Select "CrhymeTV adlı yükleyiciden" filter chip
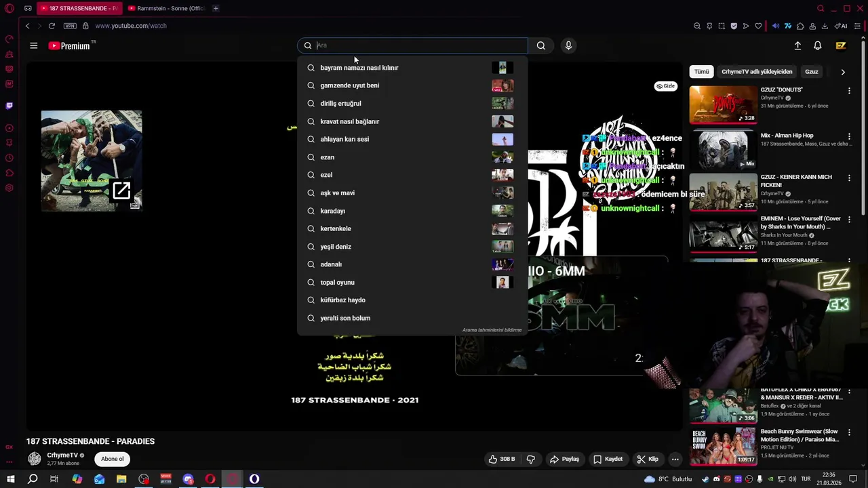Viewport: 868px width, 488px height. (757, 72)
